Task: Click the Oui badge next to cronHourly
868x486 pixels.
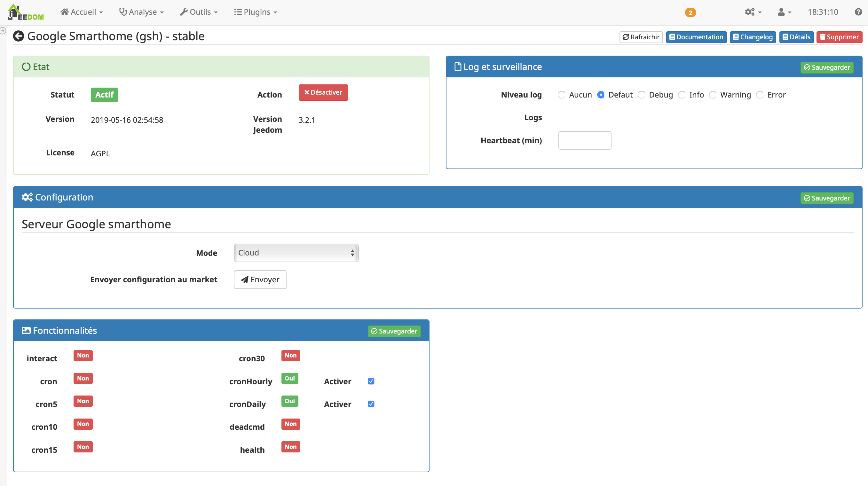Action: [290, 379]
